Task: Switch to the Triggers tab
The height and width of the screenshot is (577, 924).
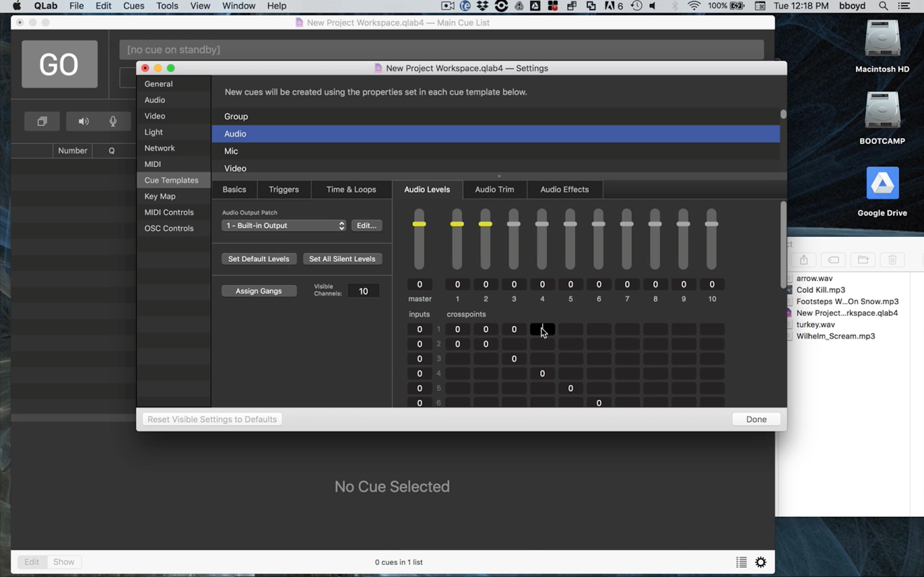Action: tap(284, 189)
